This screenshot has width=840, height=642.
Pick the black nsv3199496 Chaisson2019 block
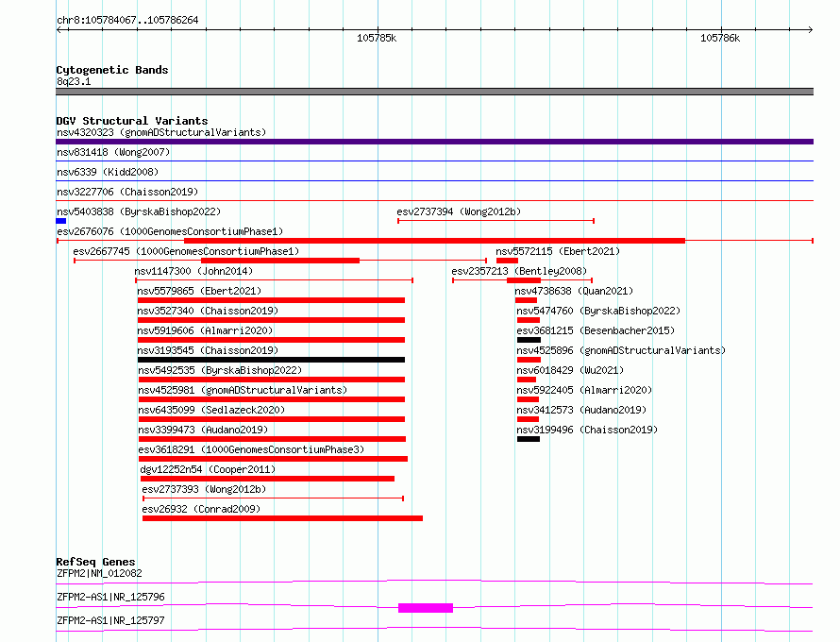(529, 439)
